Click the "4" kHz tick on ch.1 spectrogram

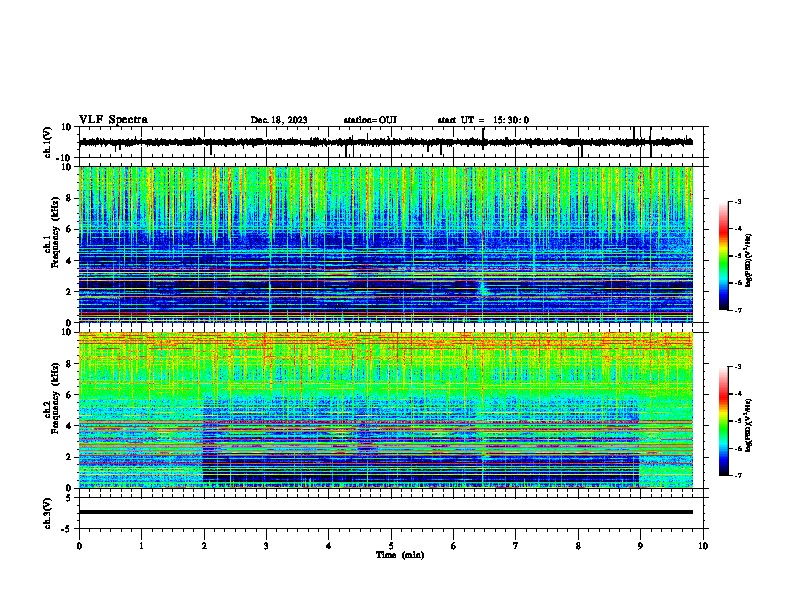(70, 261)
